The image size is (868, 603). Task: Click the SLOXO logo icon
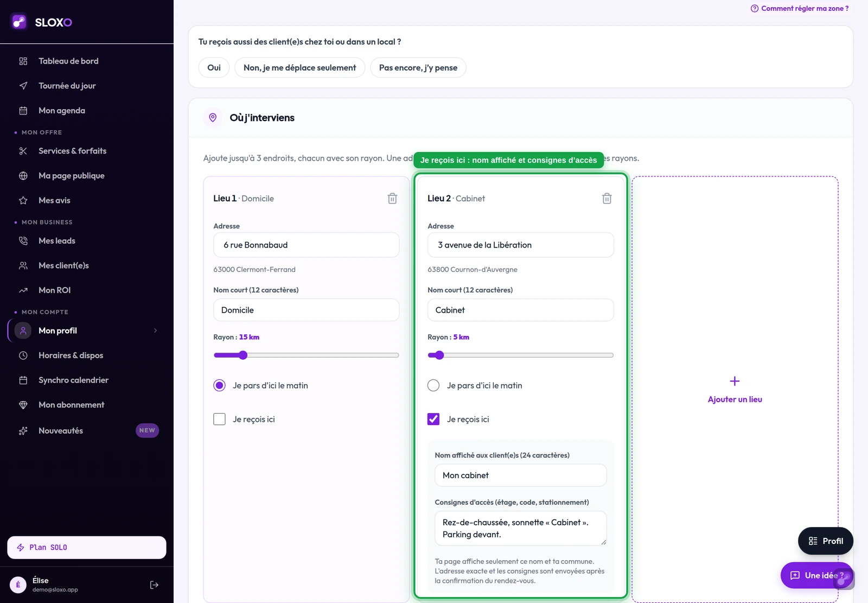19,22
